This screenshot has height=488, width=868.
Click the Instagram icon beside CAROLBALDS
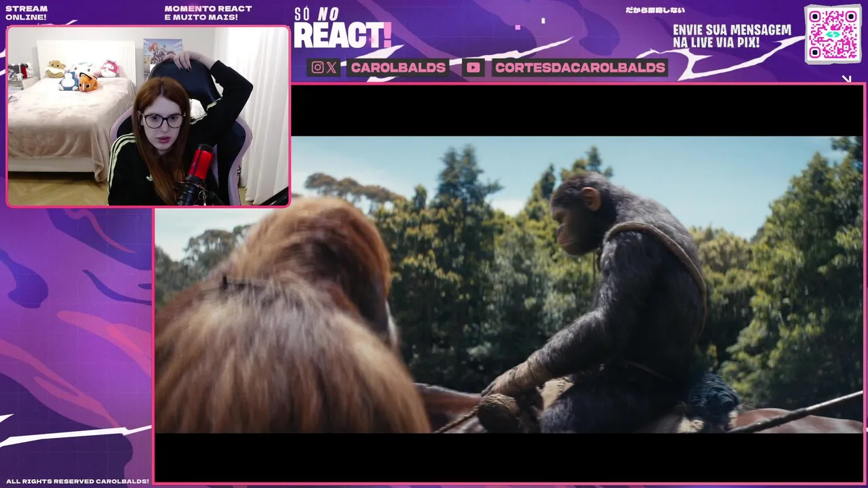point(317,67)
